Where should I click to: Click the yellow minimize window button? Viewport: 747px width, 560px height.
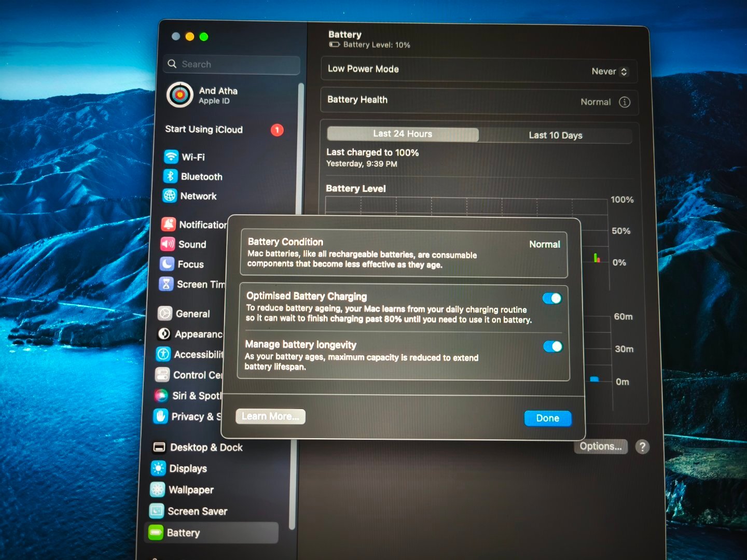click(x=190, y=36)
